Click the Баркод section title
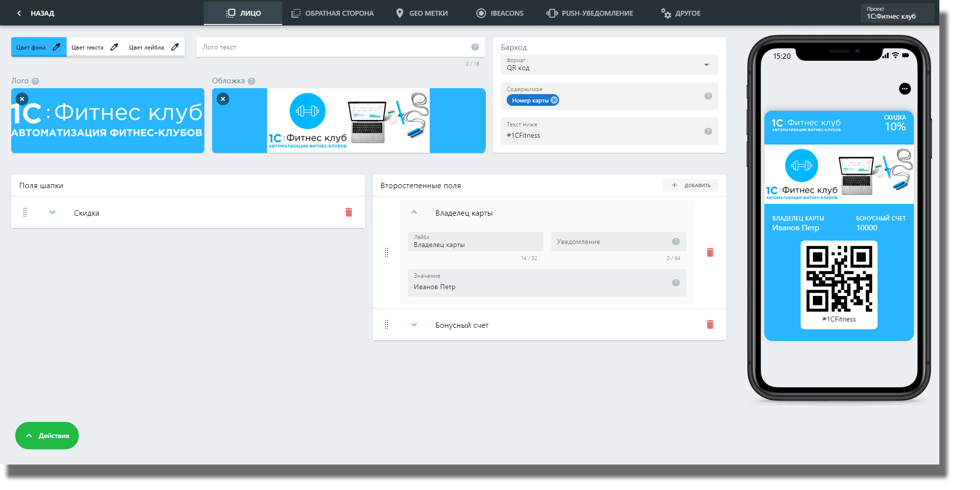 (x=514, y=48)
